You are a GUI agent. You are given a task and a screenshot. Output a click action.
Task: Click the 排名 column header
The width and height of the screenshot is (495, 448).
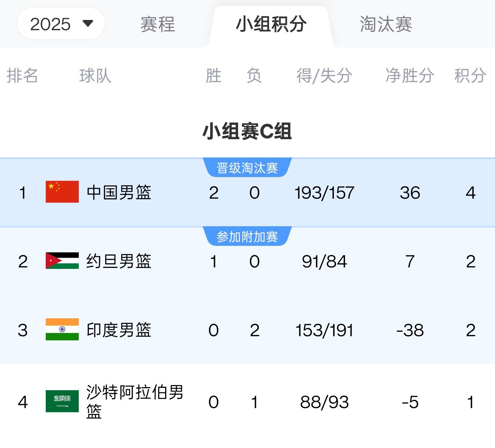(22, 76)
